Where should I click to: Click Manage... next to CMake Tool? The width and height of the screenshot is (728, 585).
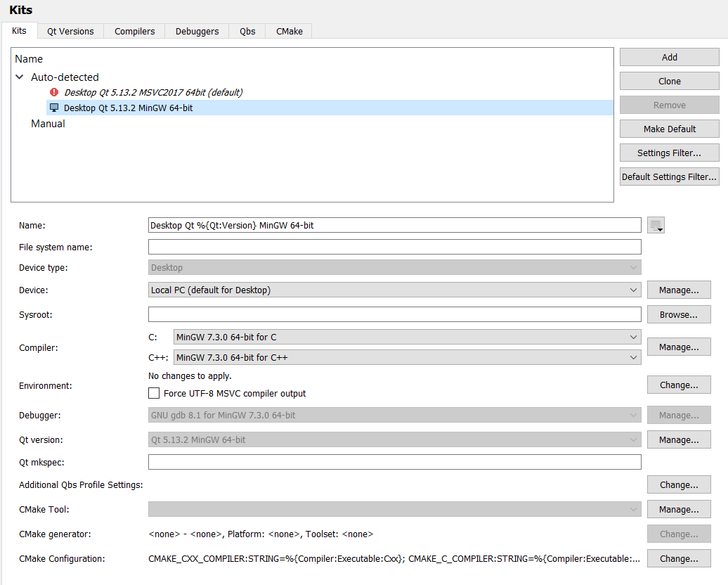point(679,509)
